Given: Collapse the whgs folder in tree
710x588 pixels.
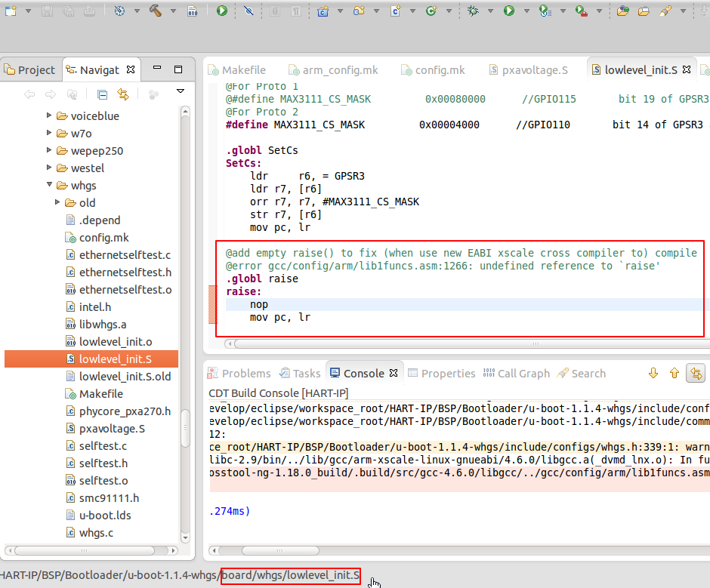Looking at the screenshot, I should [x=50, y=186].
